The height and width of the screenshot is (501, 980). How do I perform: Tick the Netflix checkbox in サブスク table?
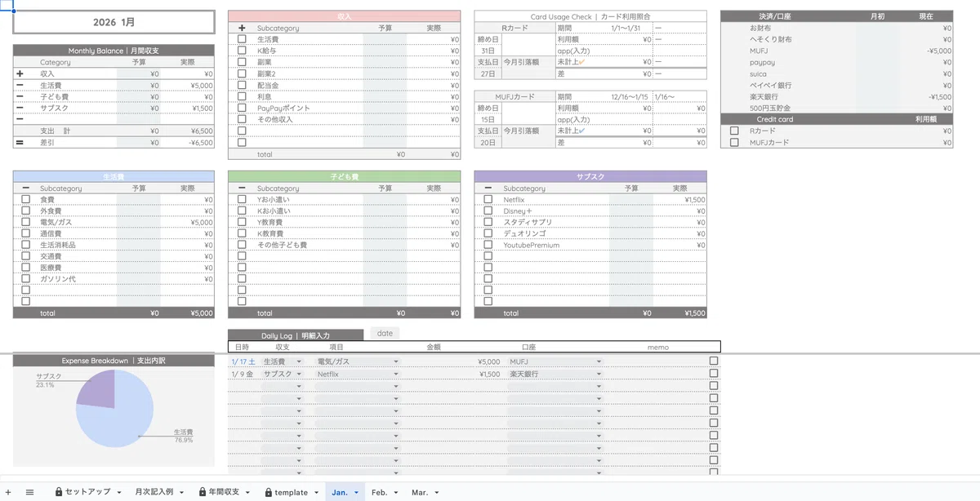[488, 199]
